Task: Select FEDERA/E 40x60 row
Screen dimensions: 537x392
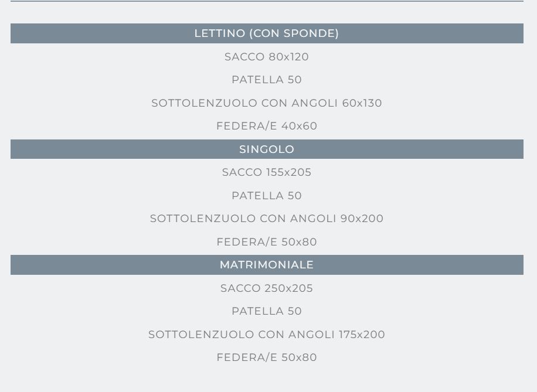Action: pyautogui.click(x=267, y=125)
